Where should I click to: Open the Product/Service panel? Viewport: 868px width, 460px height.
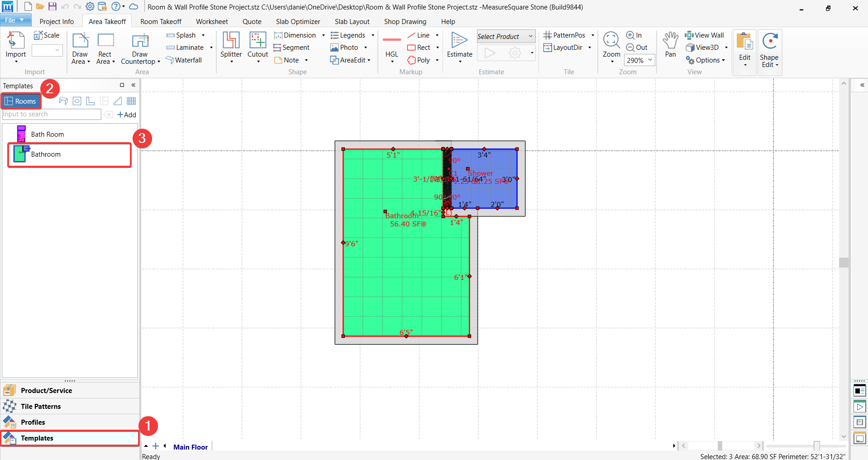point(70,390)
